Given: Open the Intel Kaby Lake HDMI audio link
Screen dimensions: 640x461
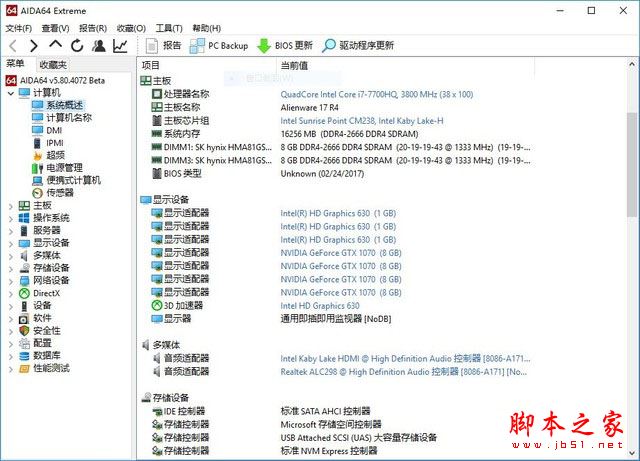Looking at the screenshot, I should (x=405, y=359).
